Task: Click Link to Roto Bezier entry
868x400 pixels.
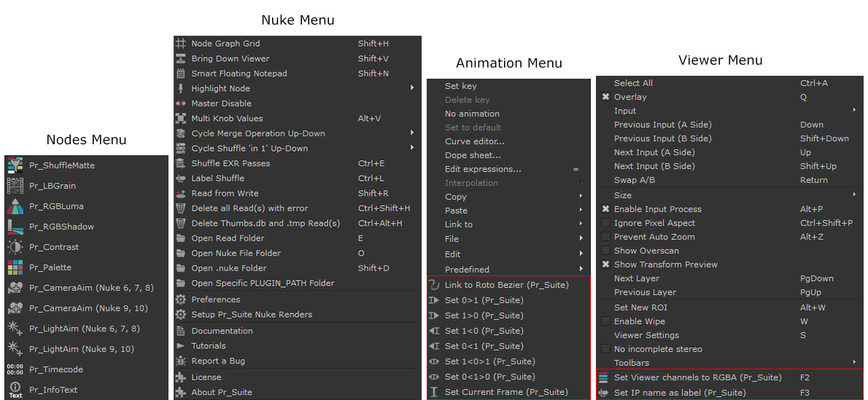Action: pyautogui.click(x=506, y=285)
